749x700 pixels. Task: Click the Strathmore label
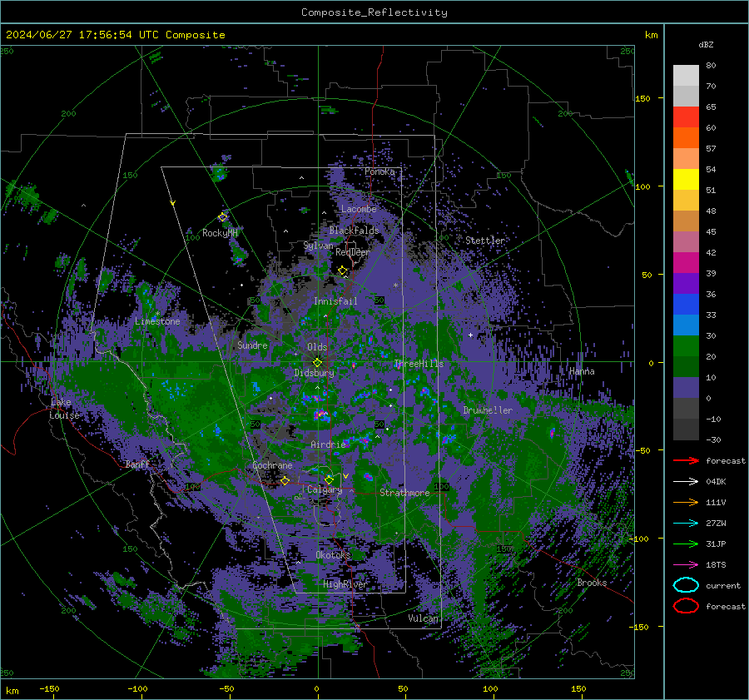click(x=404, y=493)
